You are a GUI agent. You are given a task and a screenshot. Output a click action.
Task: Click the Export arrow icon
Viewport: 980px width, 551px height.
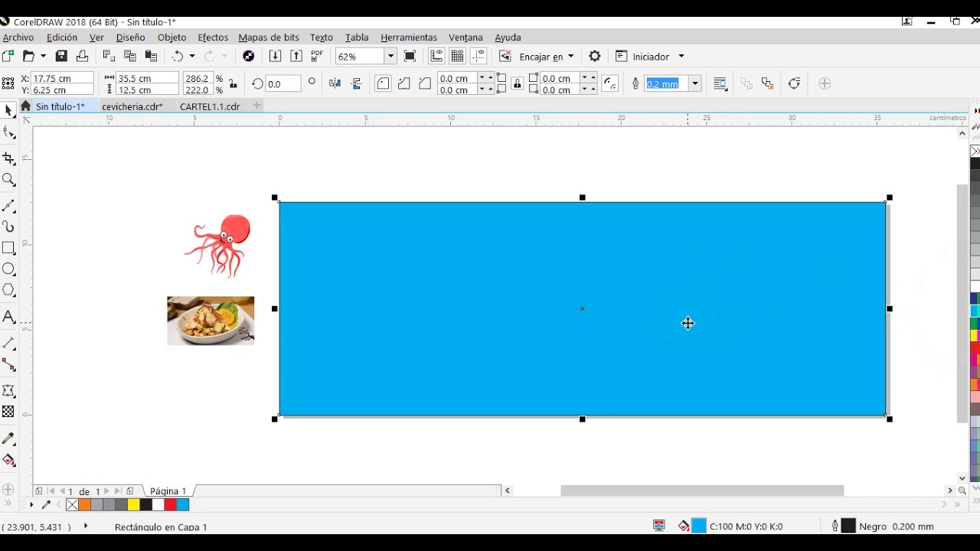pos(296,56)
